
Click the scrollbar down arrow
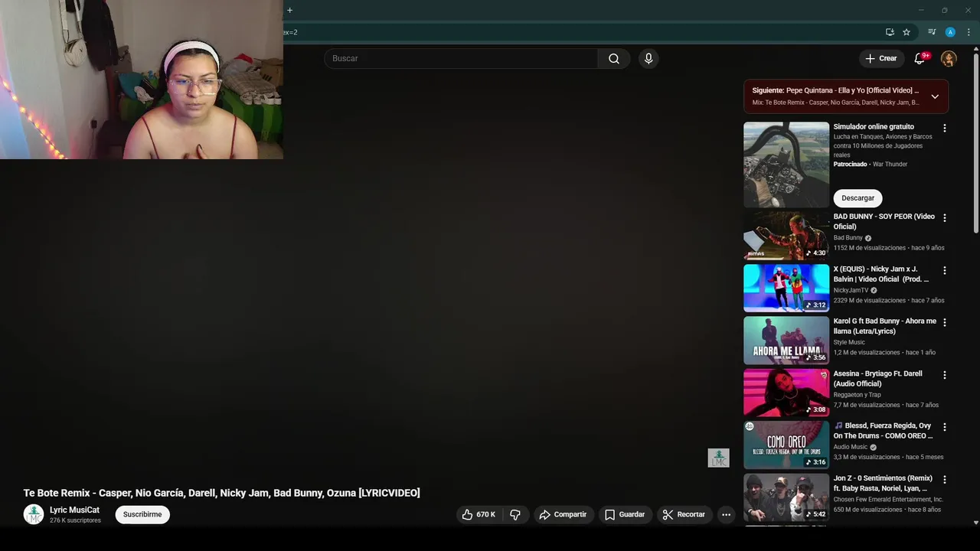click(975, 523)
